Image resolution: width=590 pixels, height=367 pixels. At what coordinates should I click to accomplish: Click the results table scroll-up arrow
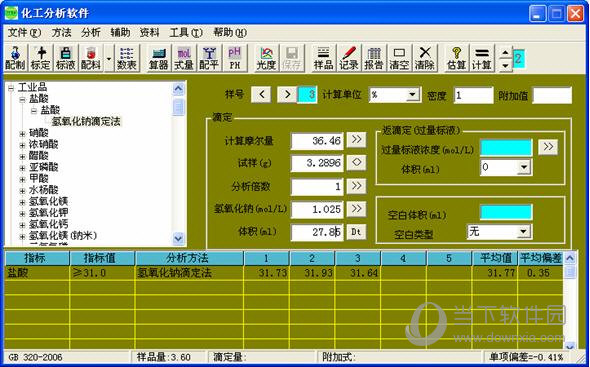point(570,258)
